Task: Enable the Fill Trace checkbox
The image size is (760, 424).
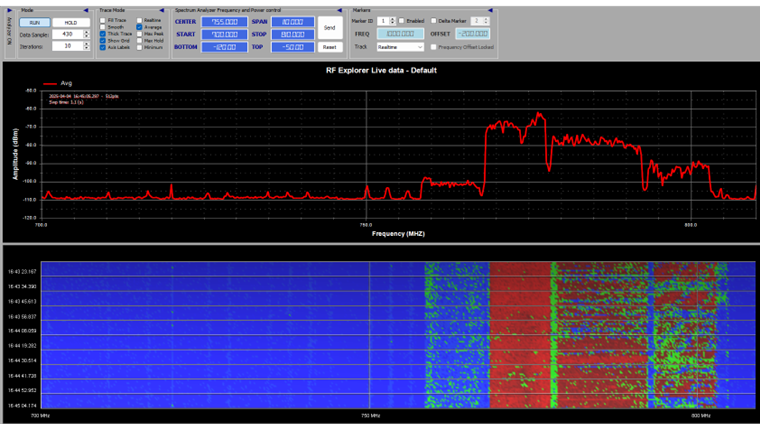Action: [103, 19]
